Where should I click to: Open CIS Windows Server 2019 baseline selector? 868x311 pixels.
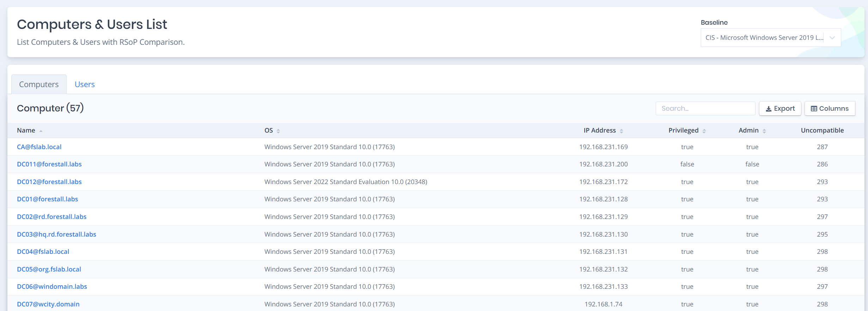coord(764,38)
